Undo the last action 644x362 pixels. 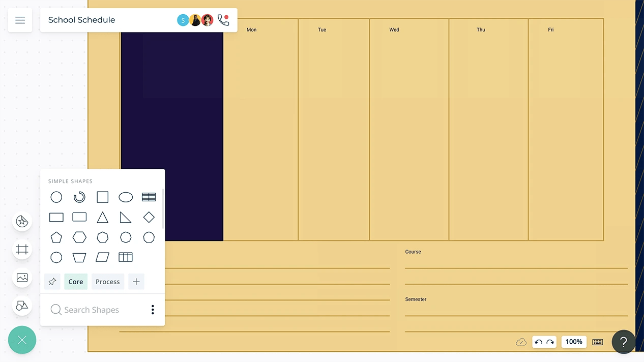[539, 342]
